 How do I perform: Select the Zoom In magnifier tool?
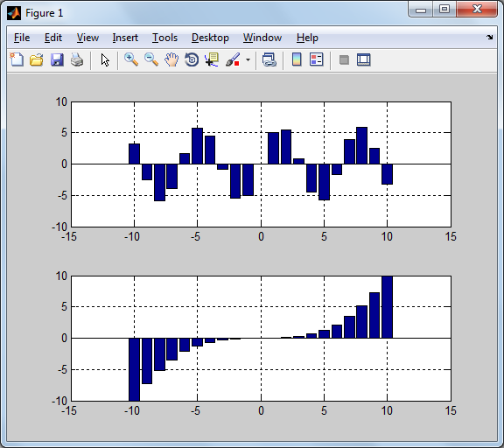pos(131,59)
